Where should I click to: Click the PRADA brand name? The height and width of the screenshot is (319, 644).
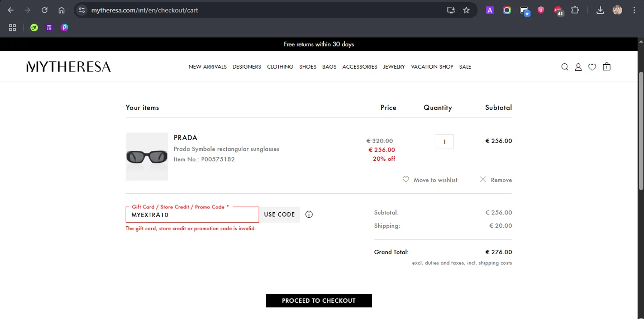click(185, 138)
